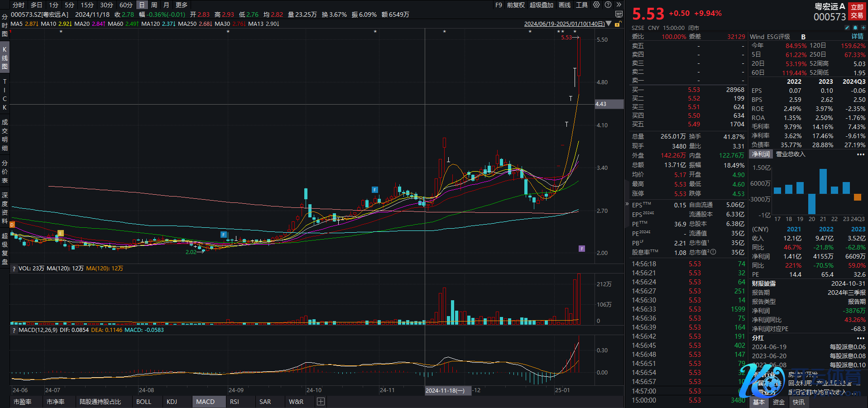The width and height of the screenshot is (868, 408).
Task: Open the 资金 tab
Action: coord(779,402)
